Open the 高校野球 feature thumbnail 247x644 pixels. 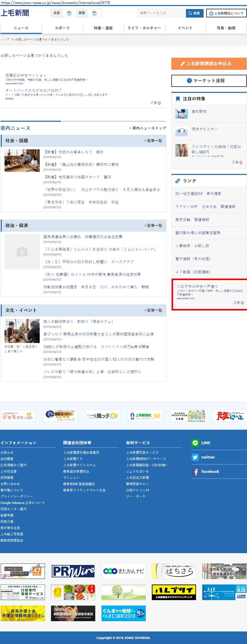click(181, 114)
